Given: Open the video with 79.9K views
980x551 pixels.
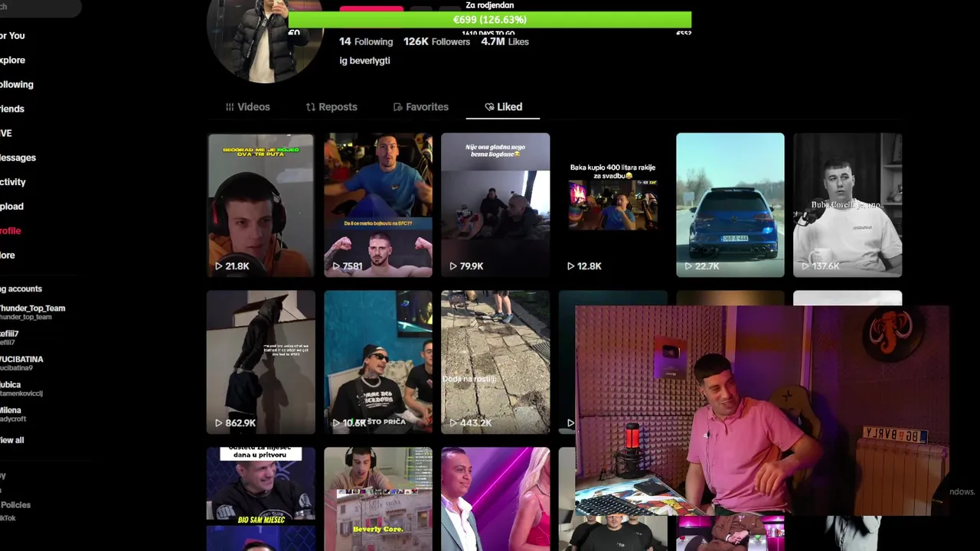Looking at the screenshot, I should click(x=495, y=205).
